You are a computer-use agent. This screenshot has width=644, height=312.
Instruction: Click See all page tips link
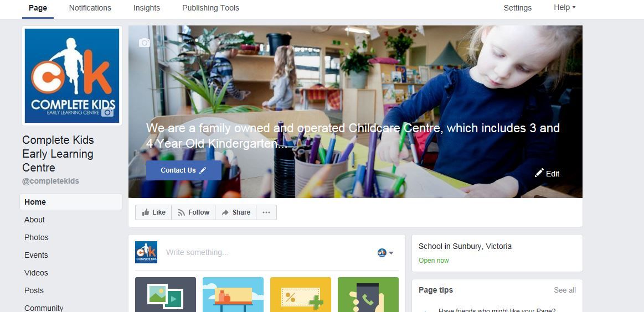tap(565, 290)
